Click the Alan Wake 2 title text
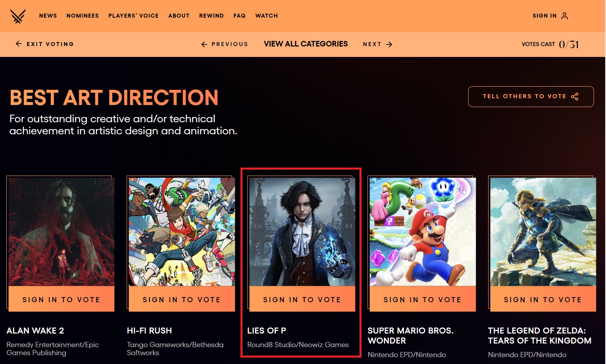The width and height of the screenshot is (606, 364). point(35,331)
